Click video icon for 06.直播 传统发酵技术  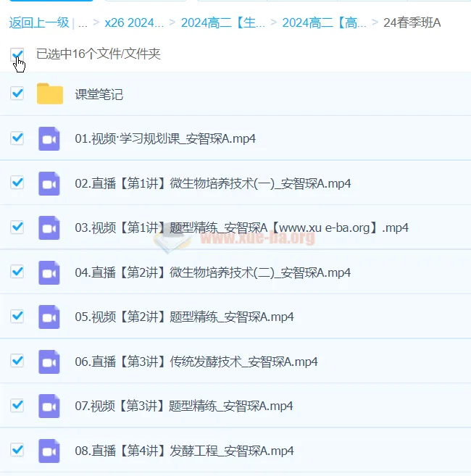tap(49, 362)
